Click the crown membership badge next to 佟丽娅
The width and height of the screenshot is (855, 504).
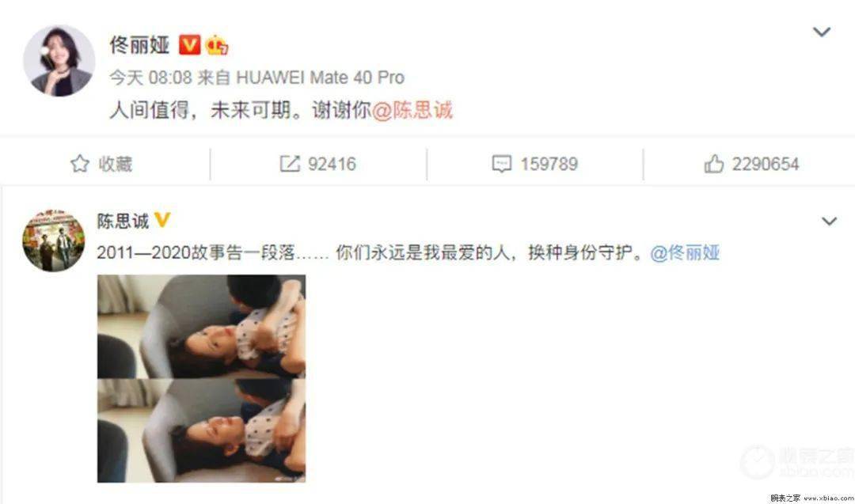[217, 45]
